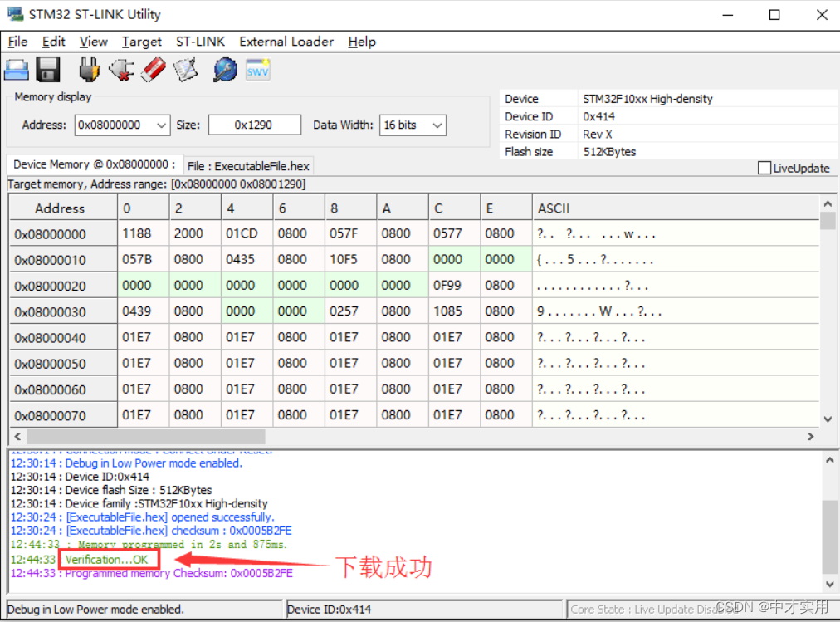Image resolution: width=840 pixels, height=622 pixels.
Task: Select cell 0257 in row 0x08000030
Action: [x=350, y=311]
